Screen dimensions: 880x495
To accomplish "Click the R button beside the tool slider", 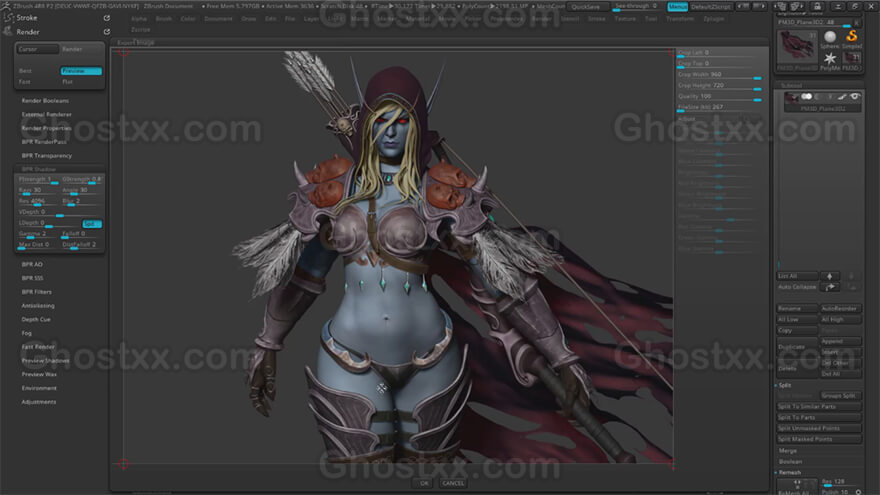I will click(857, 22).
